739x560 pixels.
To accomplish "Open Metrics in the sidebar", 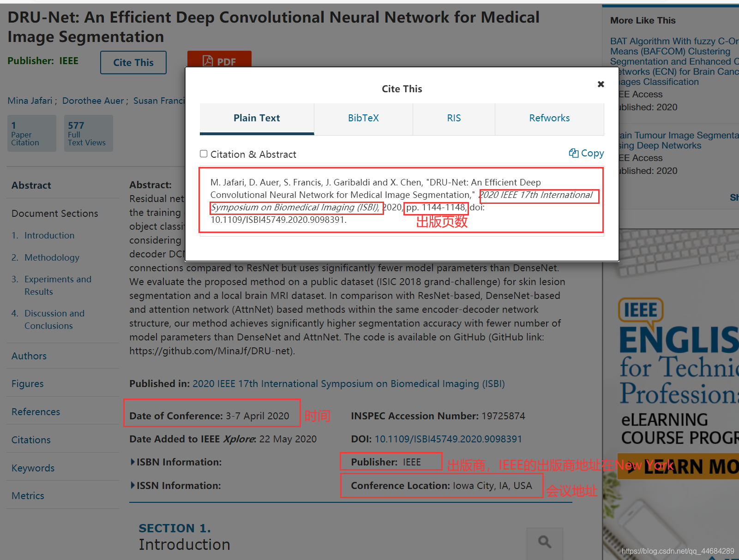I will (28, 496).
